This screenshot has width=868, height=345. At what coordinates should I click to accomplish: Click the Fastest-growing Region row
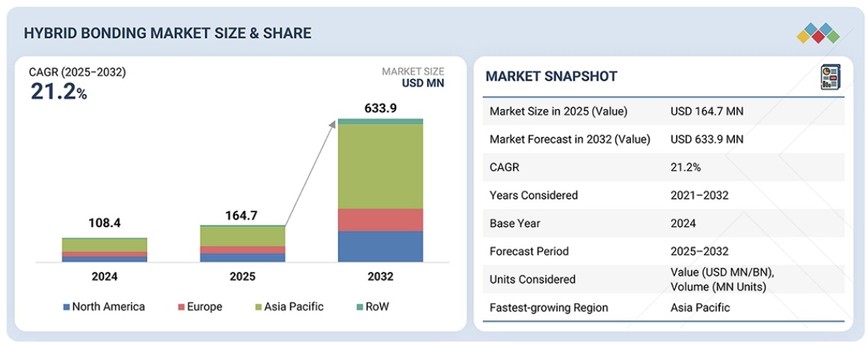tap(663, 307)
